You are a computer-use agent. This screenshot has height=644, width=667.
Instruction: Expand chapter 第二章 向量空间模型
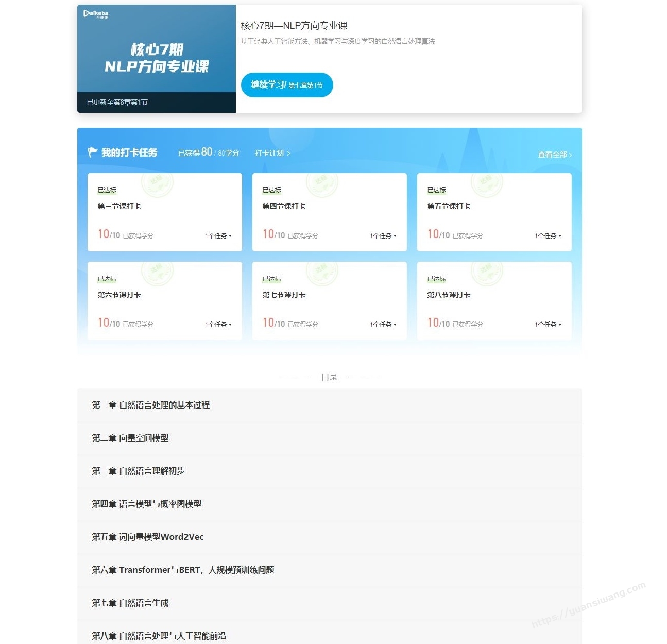click(x=329, y=438)
